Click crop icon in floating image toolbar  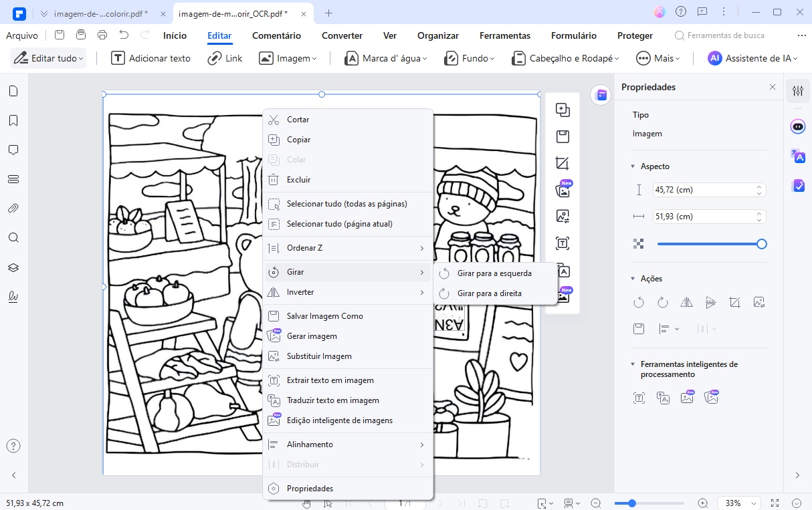tap(563, 164)
